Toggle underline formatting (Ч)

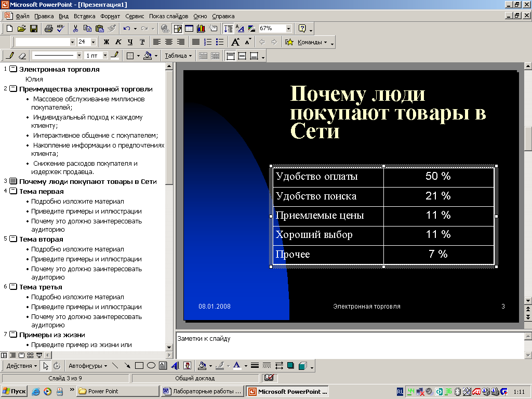point(130,42)
